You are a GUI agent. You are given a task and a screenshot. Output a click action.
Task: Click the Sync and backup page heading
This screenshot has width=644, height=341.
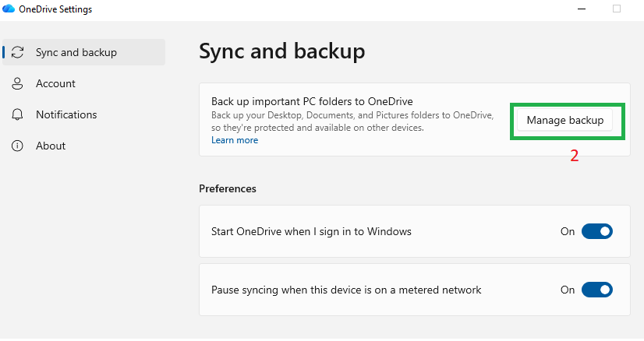pyautogui.click(x=281, y=51)
